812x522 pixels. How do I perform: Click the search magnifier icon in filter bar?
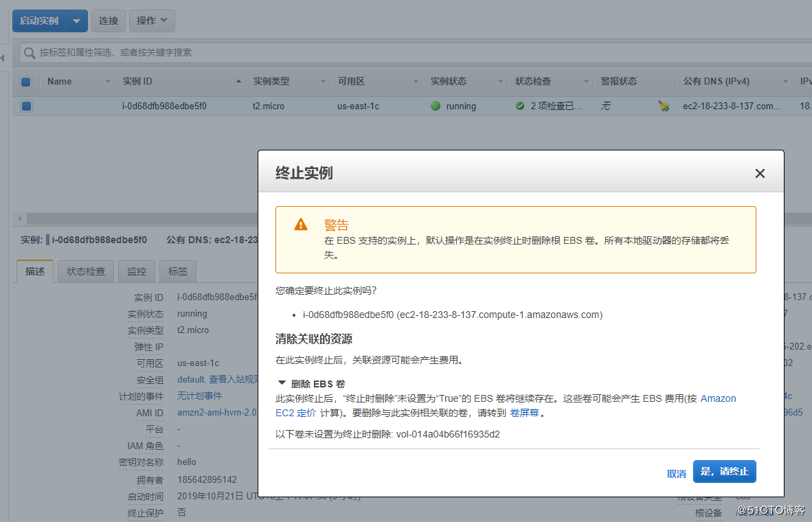click(30, 52)
